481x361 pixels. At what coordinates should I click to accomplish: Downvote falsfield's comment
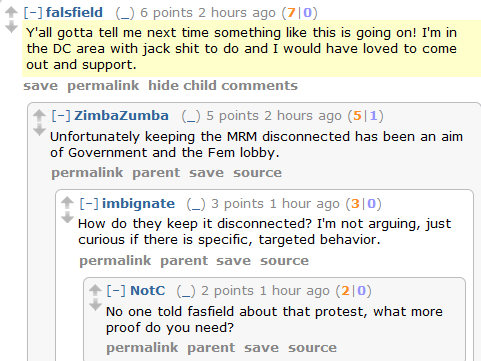[11, 27]
